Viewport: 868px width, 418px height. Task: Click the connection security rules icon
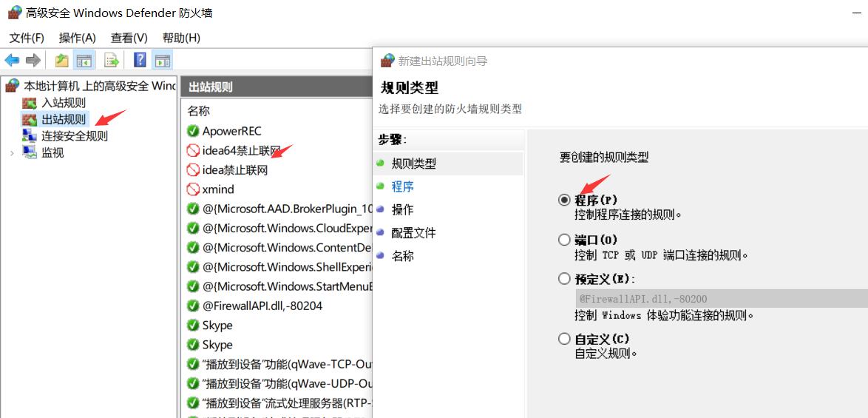pyautogui.click(x=28, y=135)
